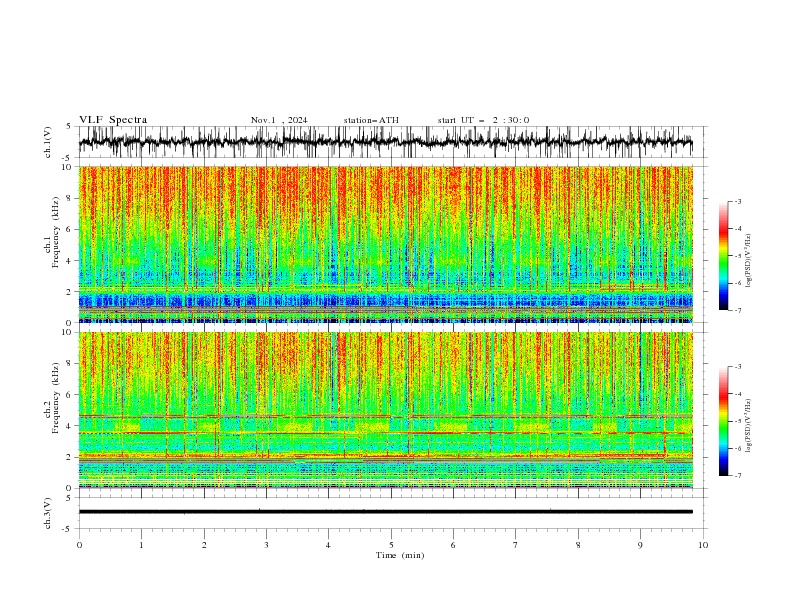Click the '2' kHz tick of ch.2 spectrogram
The width and height of the screenshot is (792, 612).
pyautogui.click(x=70, y=457)
